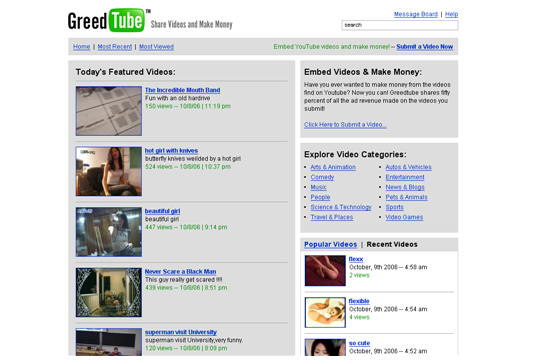This screenshot has width=535, height=361.
Task: Open hot girl with knives thumbnail
Action: [x=109, y=171]
